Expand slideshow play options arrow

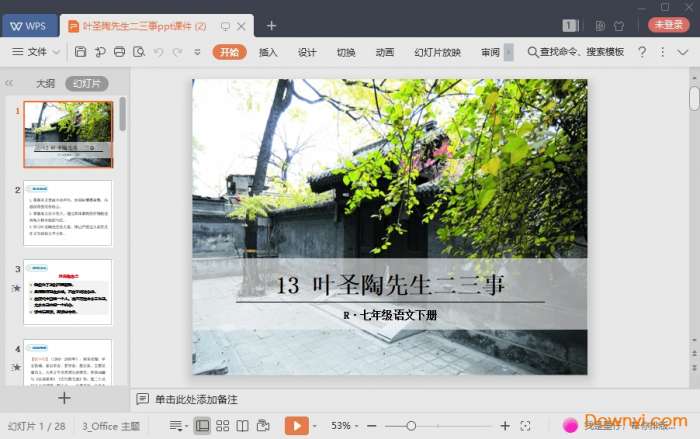[x=315, y=426]
